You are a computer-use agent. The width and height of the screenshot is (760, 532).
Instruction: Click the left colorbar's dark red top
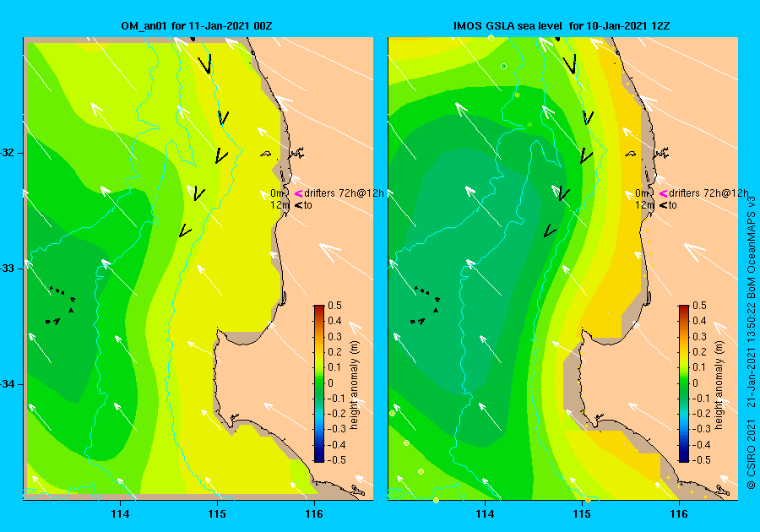pos(319,308)
